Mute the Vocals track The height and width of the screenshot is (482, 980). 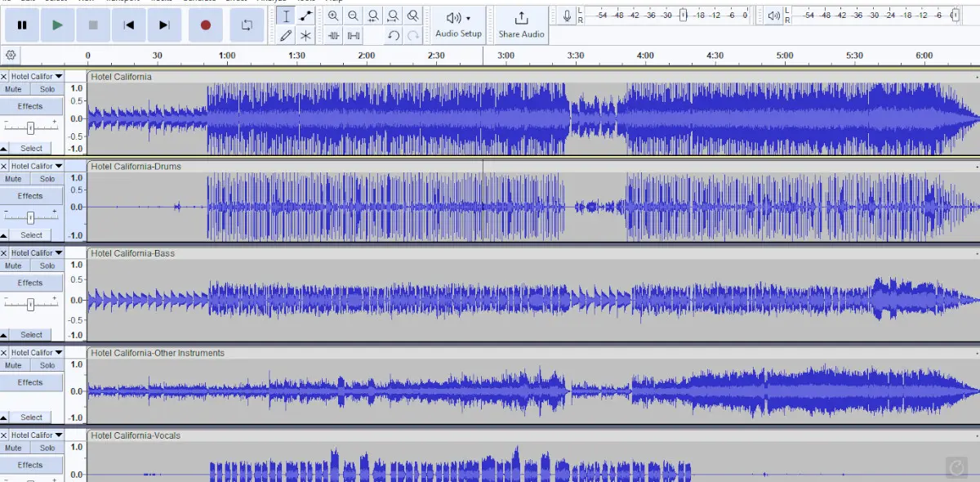pos(14,448)
